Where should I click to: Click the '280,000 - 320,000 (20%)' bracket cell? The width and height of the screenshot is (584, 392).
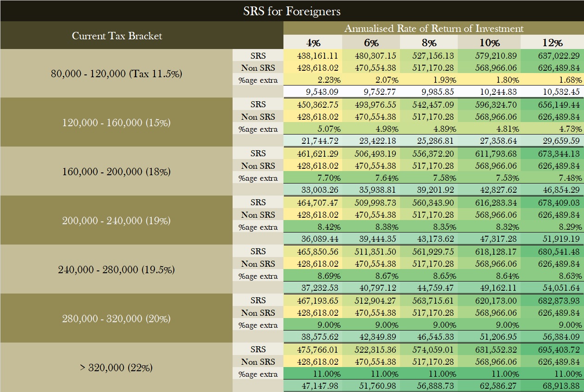pos(117,318)
